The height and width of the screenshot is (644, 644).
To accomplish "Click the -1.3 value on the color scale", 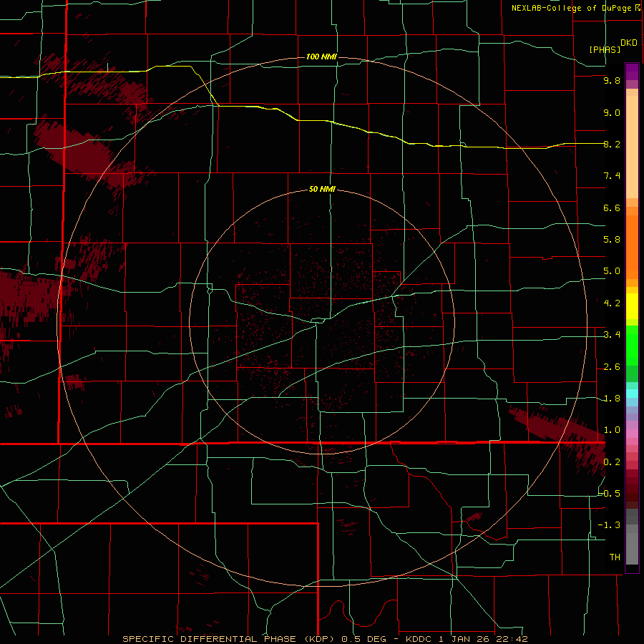I will (609, 525).
